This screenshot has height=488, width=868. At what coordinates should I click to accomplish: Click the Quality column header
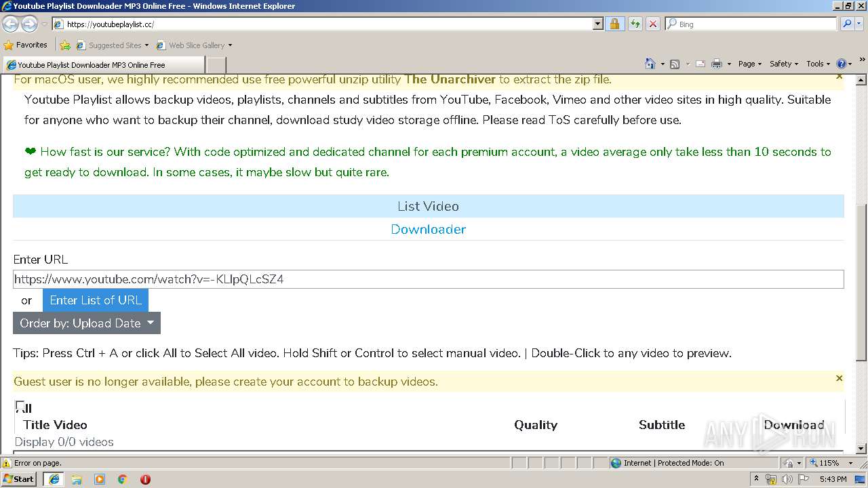click(x=536, y=425)
